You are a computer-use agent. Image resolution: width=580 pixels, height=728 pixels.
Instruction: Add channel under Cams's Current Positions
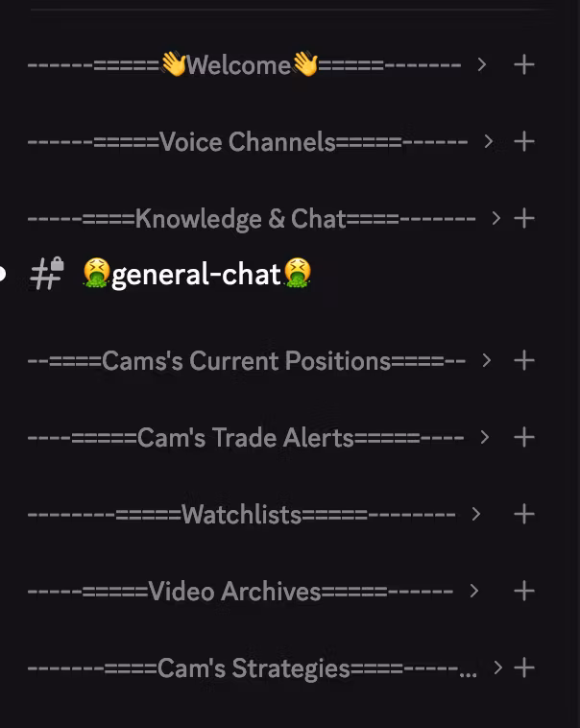523,360
